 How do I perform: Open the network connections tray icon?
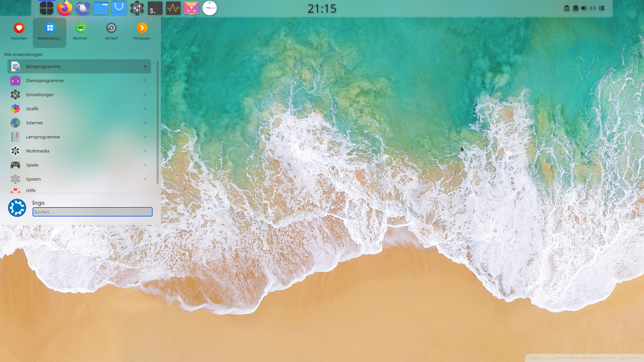[x=593, y=8]
